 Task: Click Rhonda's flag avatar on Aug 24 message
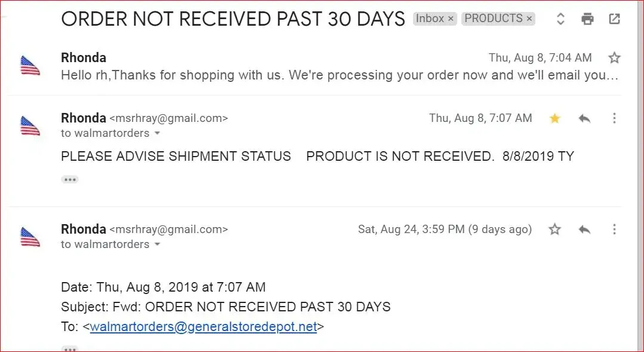pyautogui.click(x=30, y=237)
